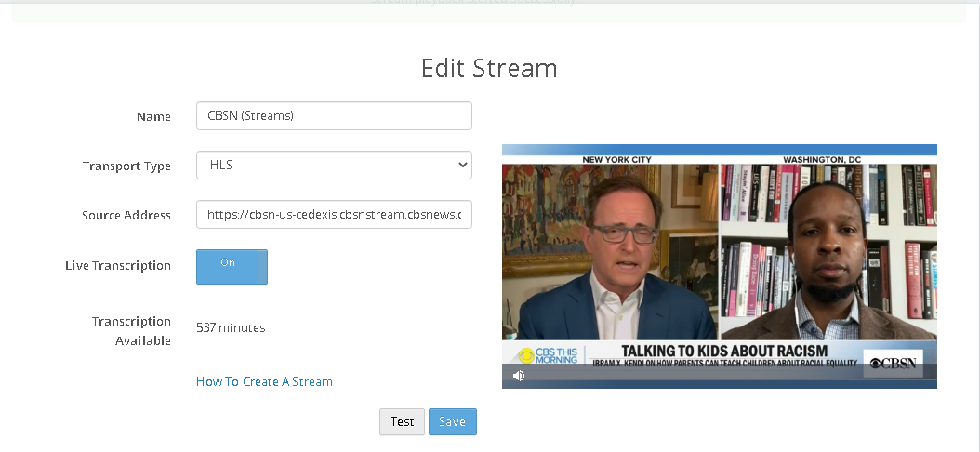
Task: Toggle the Live Transcription switch off
Action: [x=232, y=267]
